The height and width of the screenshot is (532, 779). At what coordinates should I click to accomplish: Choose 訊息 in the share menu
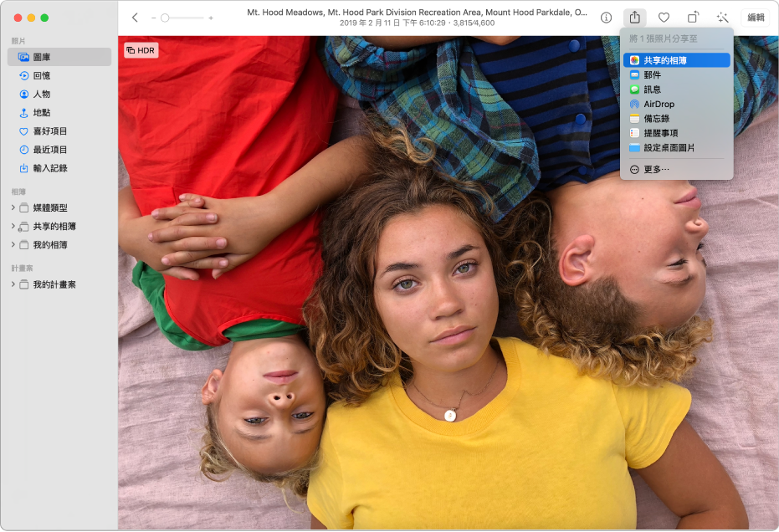[x=677, y=90]
